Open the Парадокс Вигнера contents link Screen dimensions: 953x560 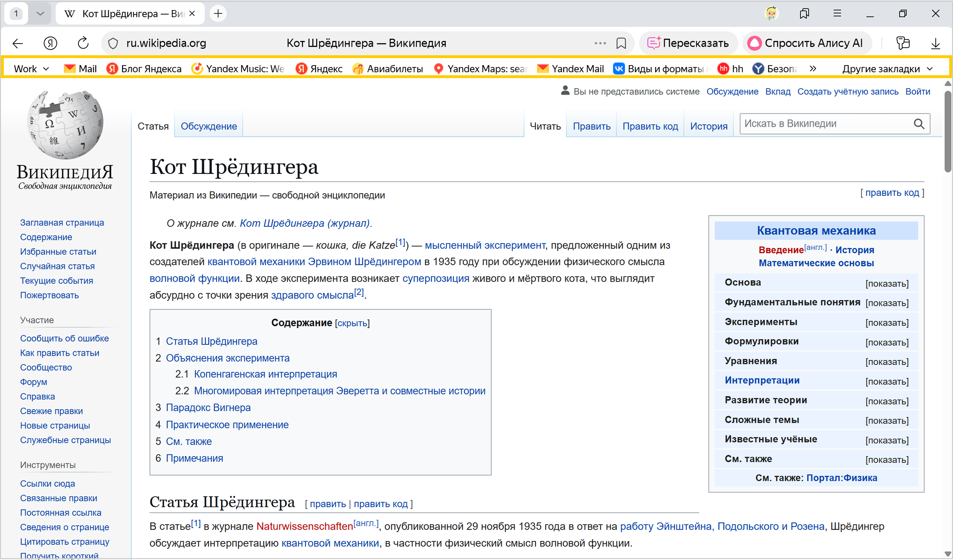208,408
